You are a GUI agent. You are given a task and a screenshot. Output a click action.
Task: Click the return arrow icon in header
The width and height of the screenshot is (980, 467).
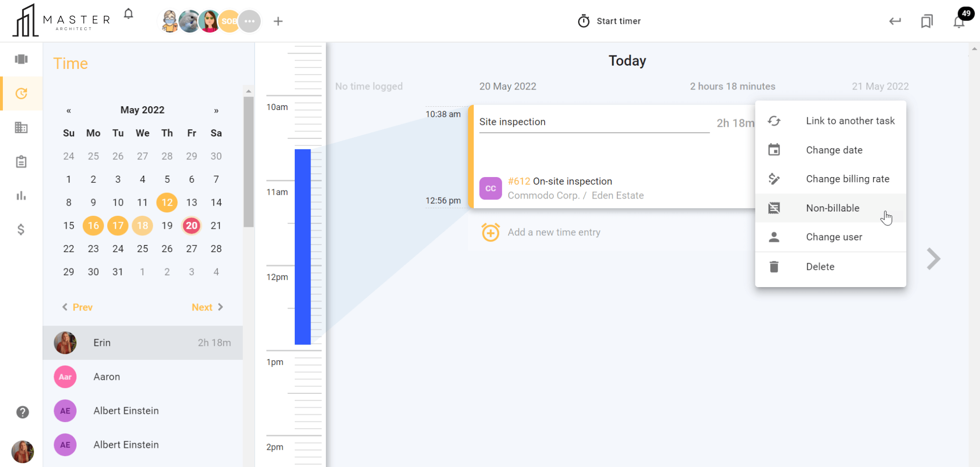tap(895, 21)
